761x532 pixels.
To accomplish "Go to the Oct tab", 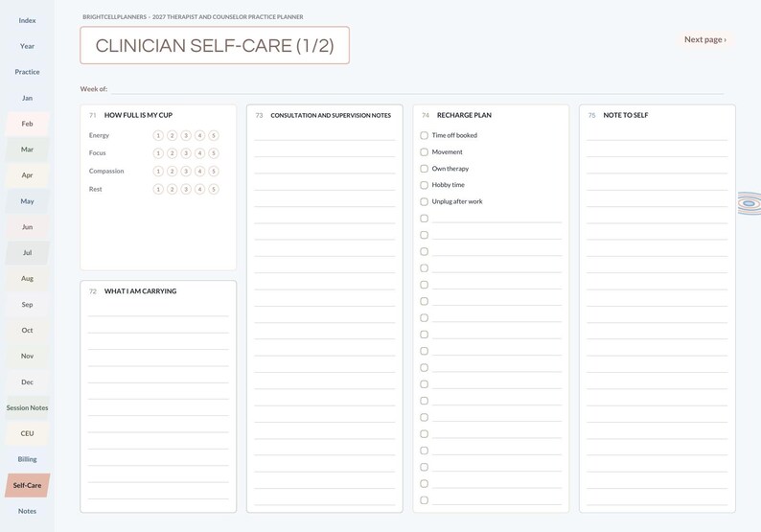I will [27, 330].
